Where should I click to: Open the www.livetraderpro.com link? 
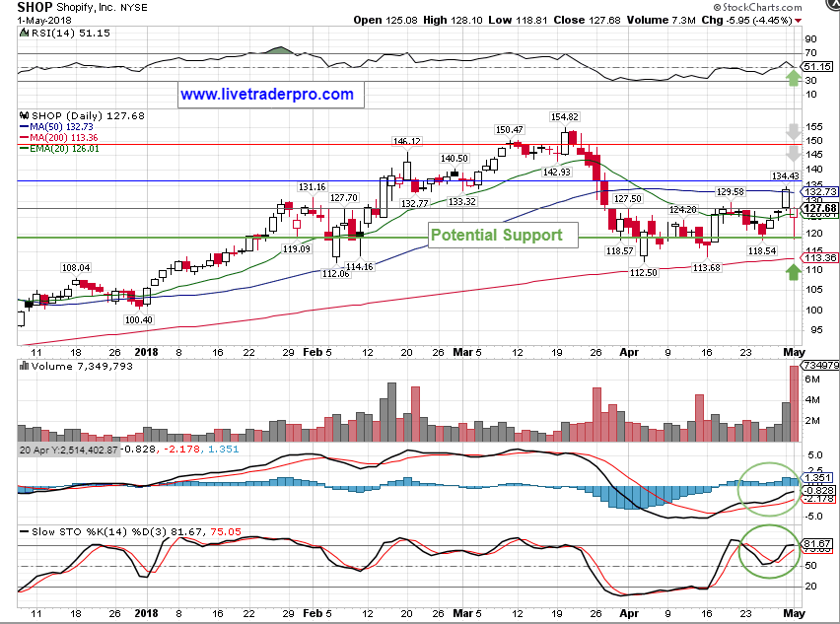point(266,95)
